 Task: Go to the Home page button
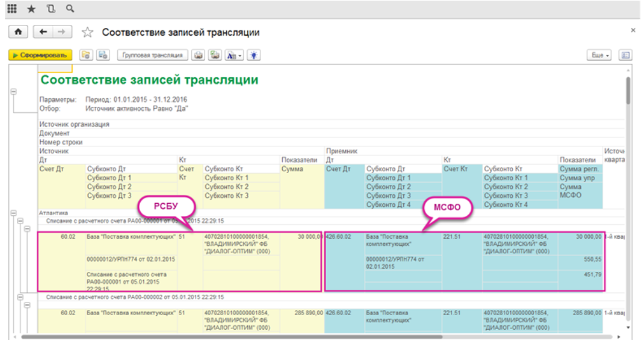tap(18, 32)
